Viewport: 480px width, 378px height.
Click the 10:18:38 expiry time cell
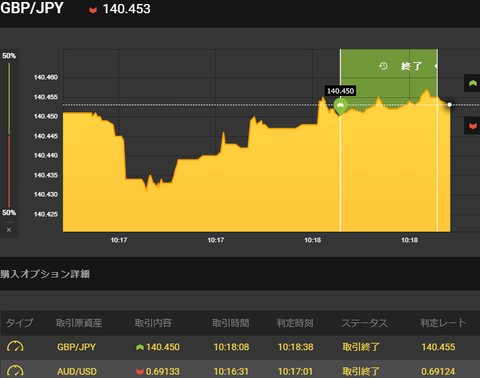tap(296, 347)
